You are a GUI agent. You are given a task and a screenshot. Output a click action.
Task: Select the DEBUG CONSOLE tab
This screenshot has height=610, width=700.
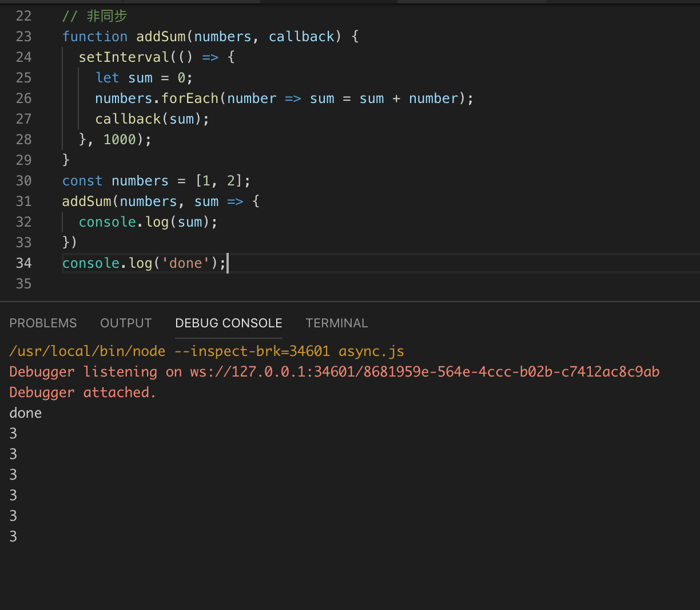click(228, 323)
